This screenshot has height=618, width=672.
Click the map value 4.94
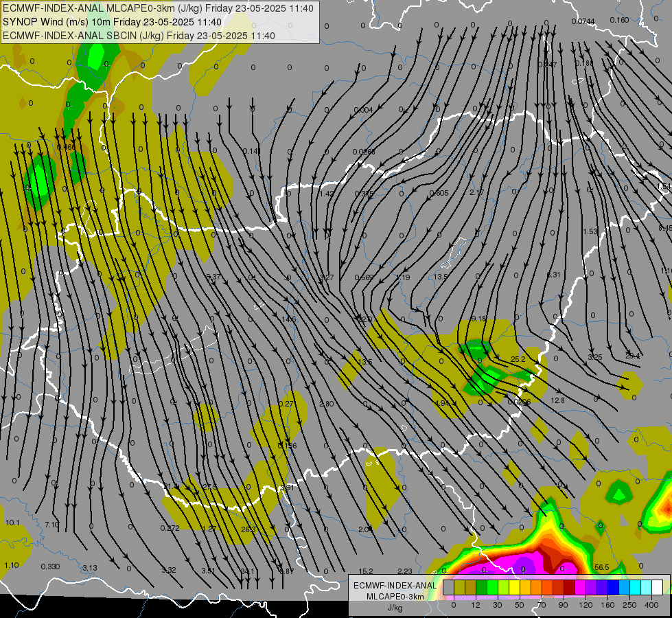tap(441, 403)
